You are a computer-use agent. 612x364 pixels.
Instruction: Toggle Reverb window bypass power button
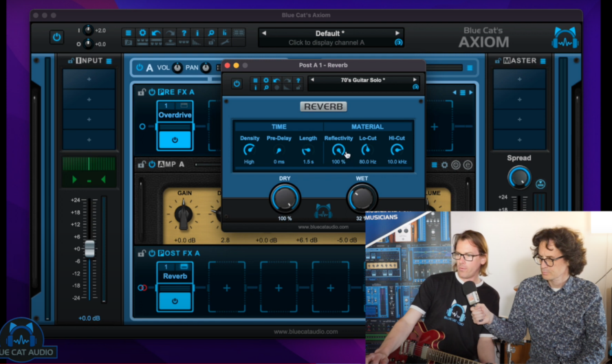(237, 84)
